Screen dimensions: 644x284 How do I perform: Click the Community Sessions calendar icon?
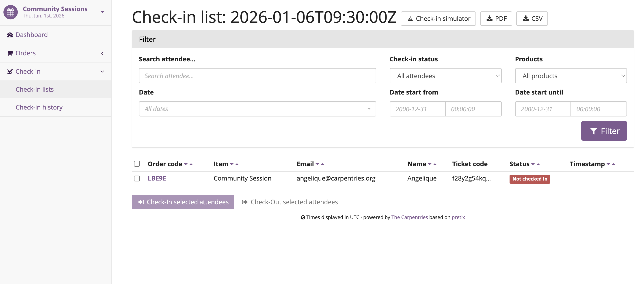[x=10, y=12]
